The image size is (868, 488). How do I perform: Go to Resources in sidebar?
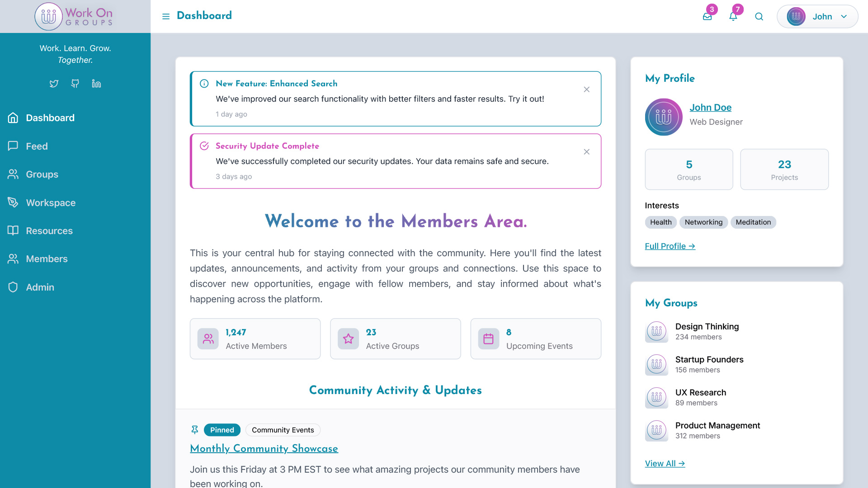[49, 231]
